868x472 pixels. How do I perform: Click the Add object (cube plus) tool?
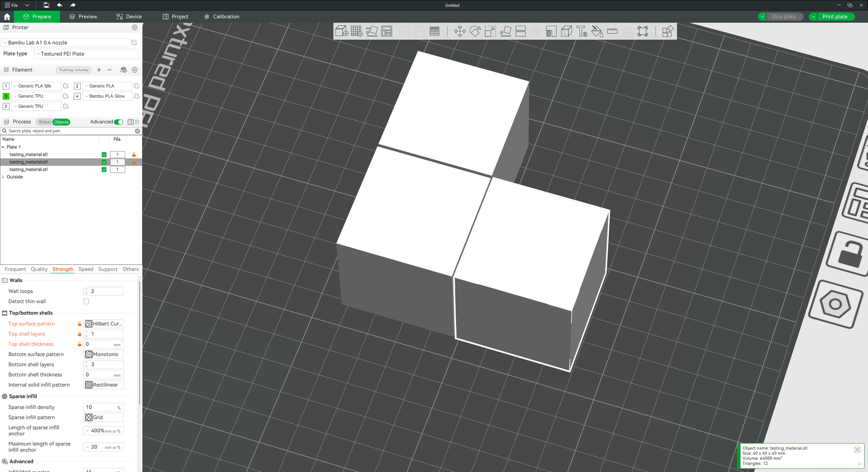point(341,31)
